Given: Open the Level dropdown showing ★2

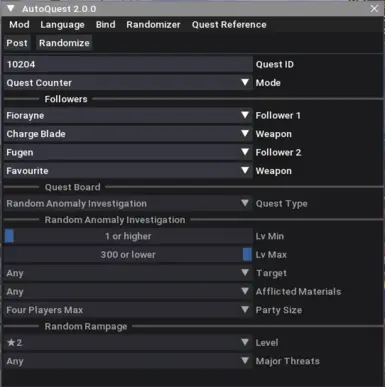Looking at the screenshot, I should (128, 343).
